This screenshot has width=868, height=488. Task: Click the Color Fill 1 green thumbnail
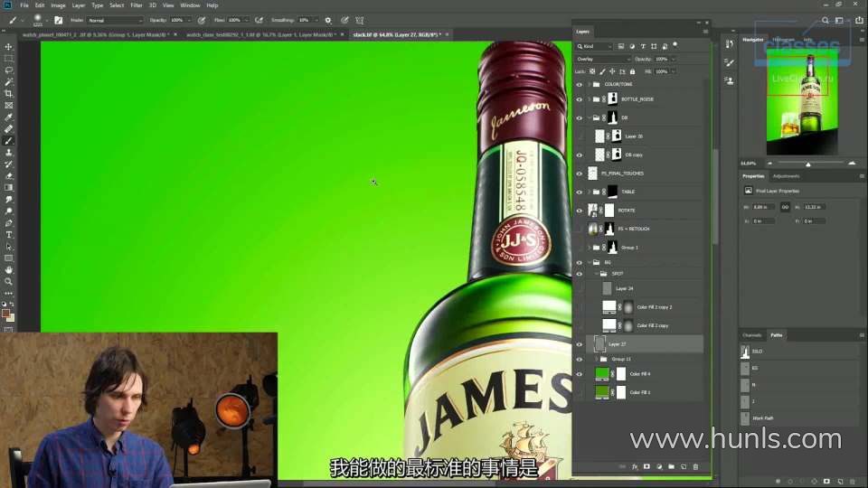pyautogui.click(x=602, y=392)
